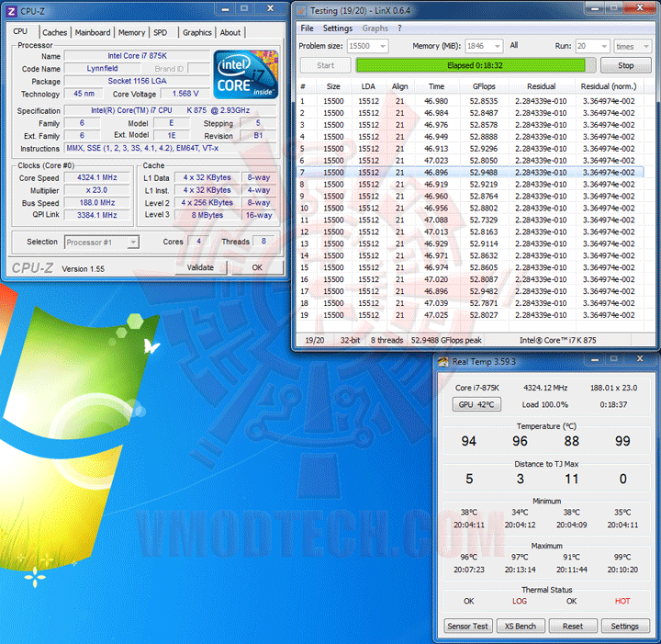Click the GFlops column header

484,86
